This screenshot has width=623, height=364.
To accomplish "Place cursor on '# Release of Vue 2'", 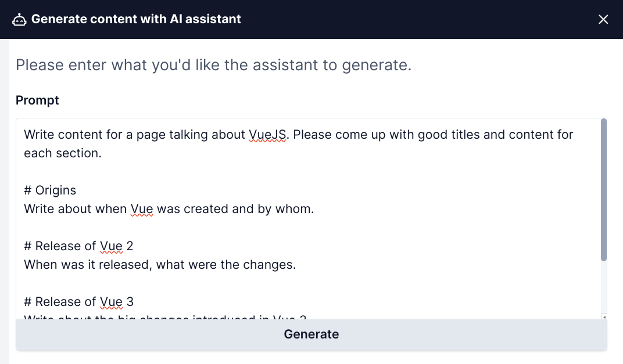I will pyautogui.click(x=78, y=246).
